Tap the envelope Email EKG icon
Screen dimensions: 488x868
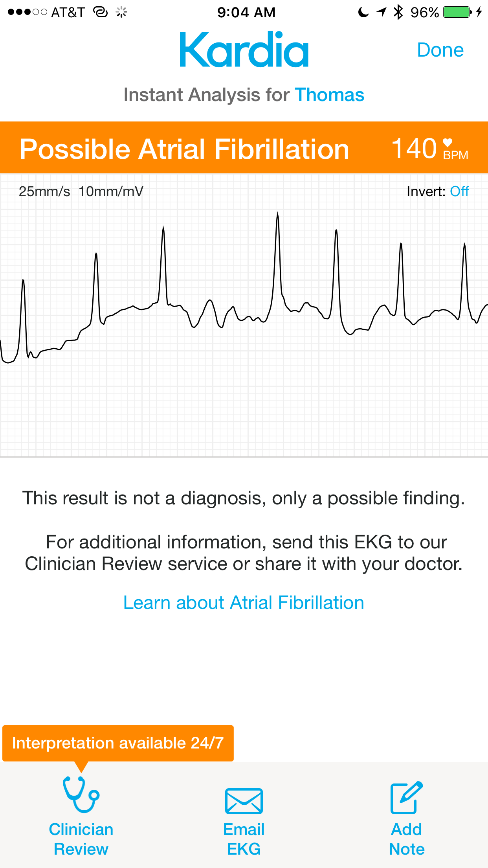(244, 801)
